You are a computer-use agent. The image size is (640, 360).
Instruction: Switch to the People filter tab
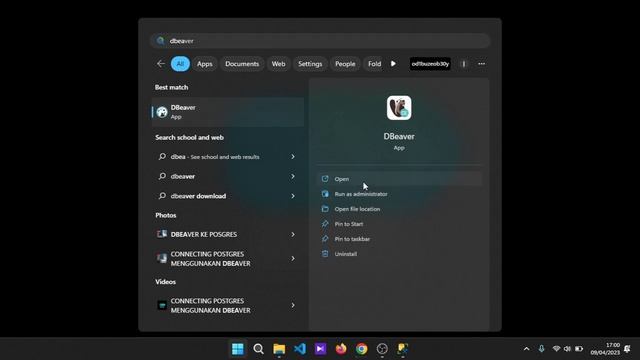click(345, 64)
